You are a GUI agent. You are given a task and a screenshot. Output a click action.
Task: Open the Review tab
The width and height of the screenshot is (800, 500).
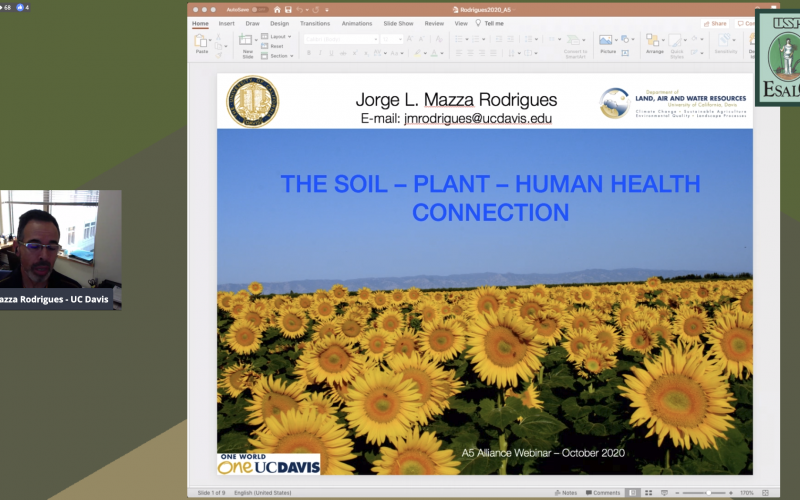click(434, 23)
